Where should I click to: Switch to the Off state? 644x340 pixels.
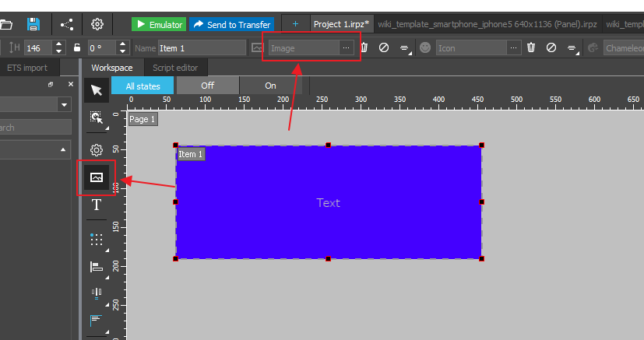pyautogui.click(x=207, y=86)
